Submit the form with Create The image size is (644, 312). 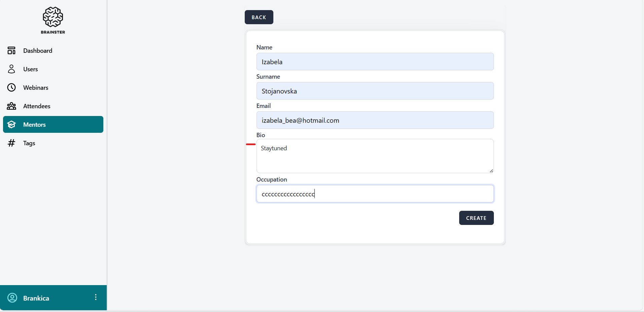[476, 218]
